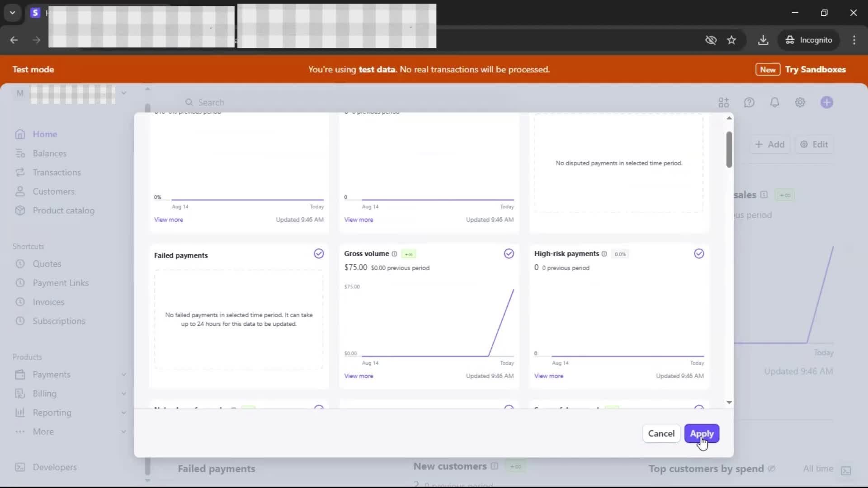Bookmark page with star icon
The height and width of the screenshot is (488, 868).
pyautogui.click(x=731, y=40)
